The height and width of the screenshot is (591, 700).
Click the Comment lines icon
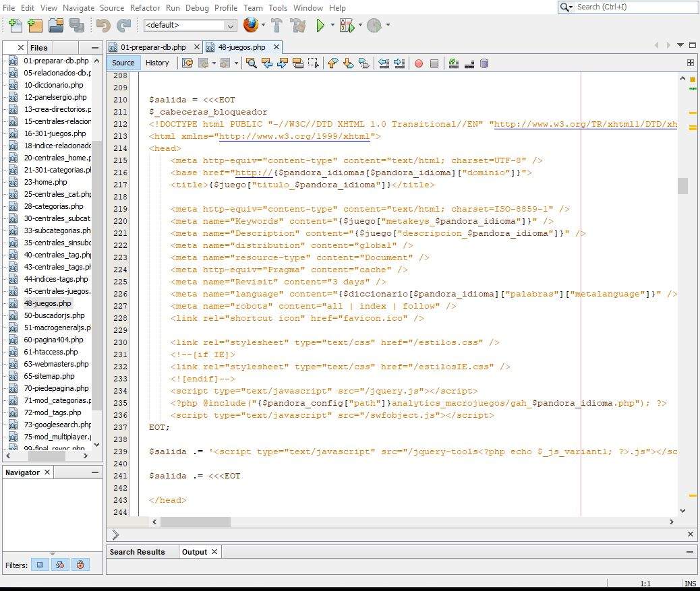coord(454,63)
